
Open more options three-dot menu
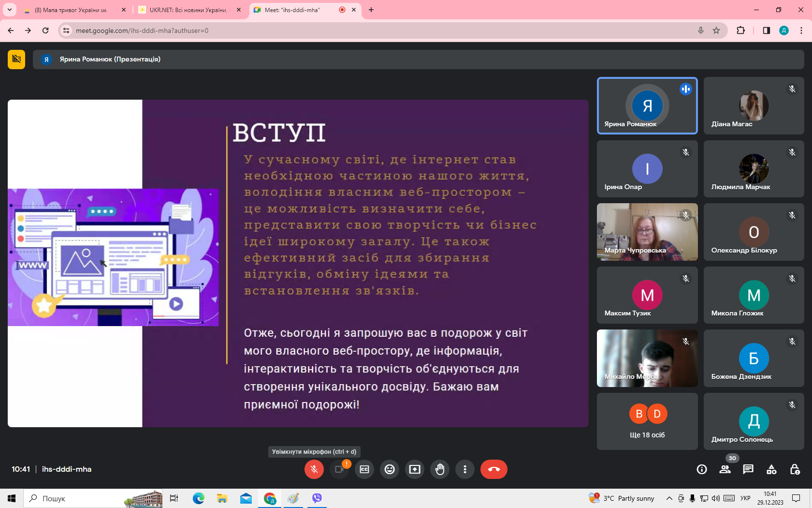(465, 469)
